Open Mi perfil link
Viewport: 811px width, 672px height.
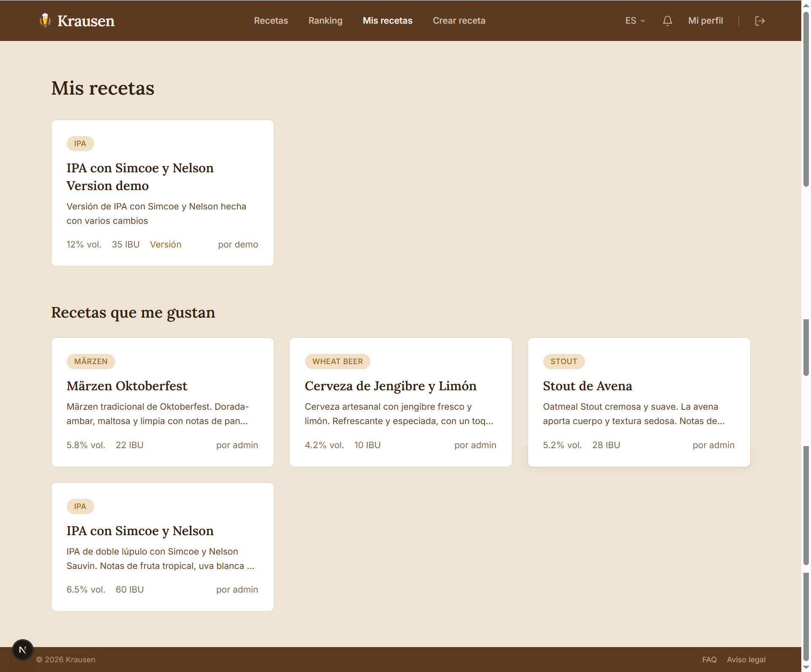coord(705,21)
